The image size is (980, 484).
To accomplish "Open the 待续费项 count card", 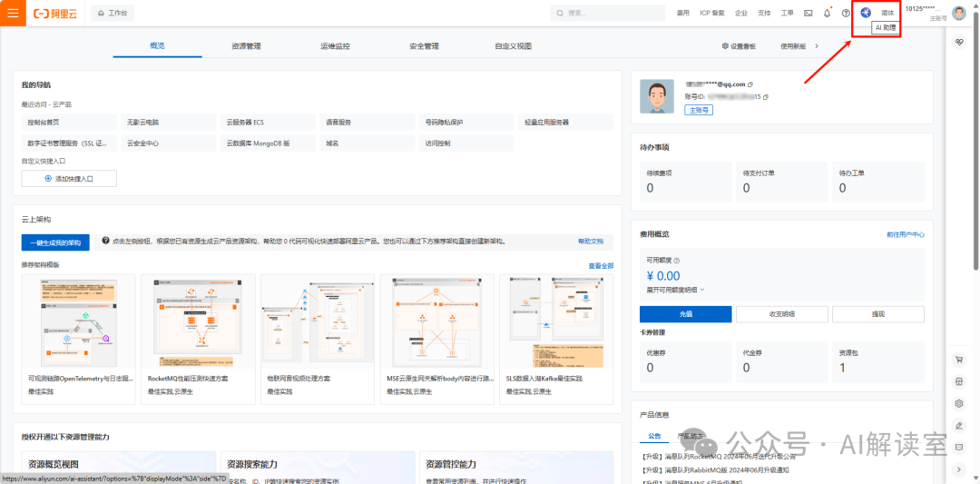I will click(x=686, y=182).
